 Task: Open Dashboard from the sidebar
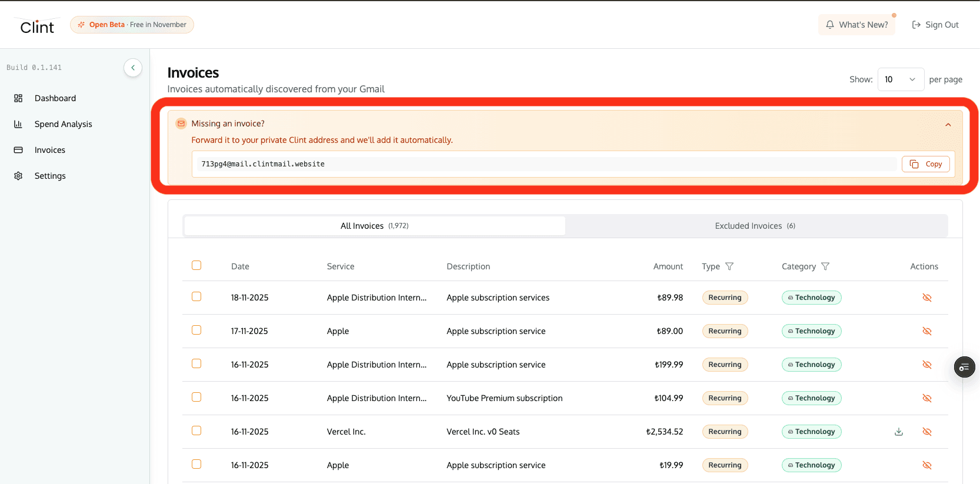pos(55,98)
